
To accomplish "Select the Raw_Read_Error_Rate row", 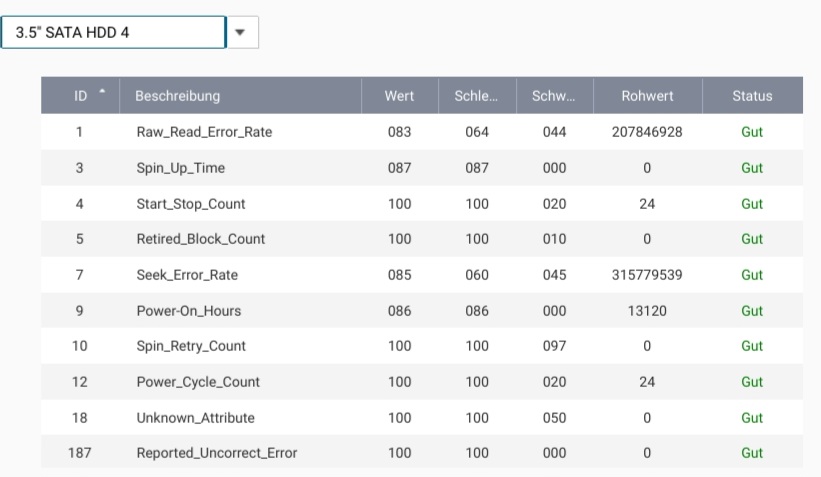I will click(204, 132).
